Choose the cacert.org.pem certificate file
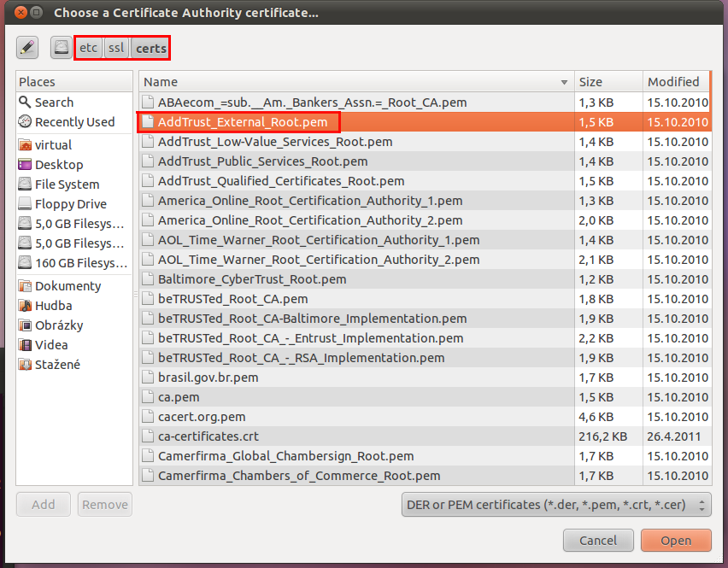Screen dimensions: 728x568 202,417
